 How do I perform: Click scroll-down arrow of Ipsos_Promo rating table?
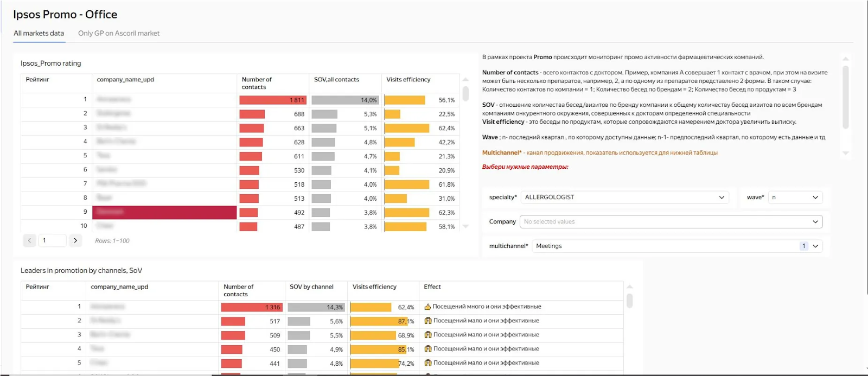[x=465, y=226]
